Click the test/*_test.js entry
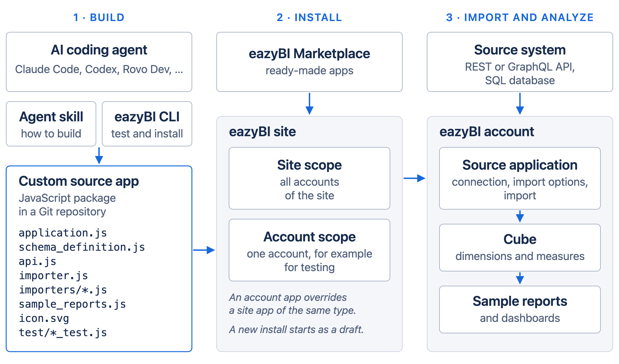 click(x=63, y=332)
